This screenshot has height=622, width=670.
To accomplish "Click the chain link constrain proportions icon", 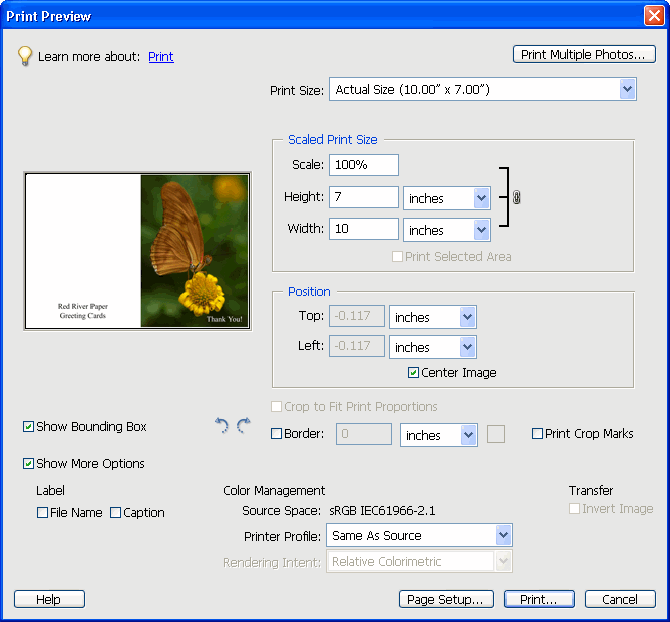I will pos(516,197).
